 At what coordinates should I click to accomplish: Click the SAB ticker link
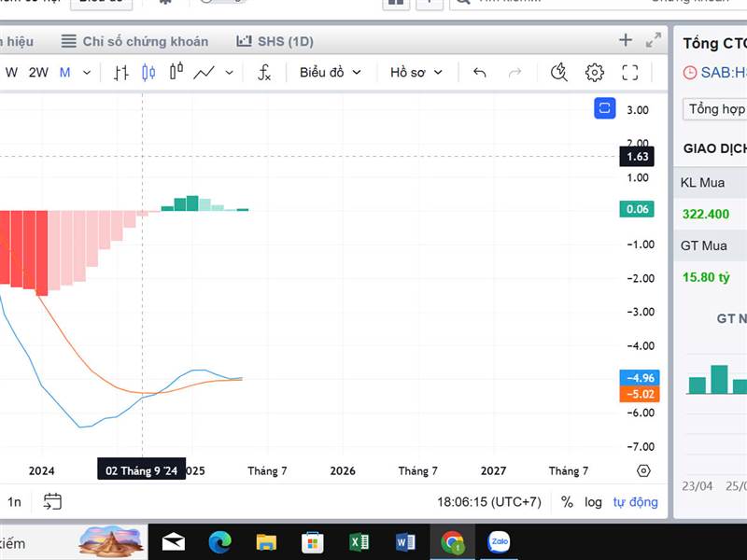coord(723,73)
